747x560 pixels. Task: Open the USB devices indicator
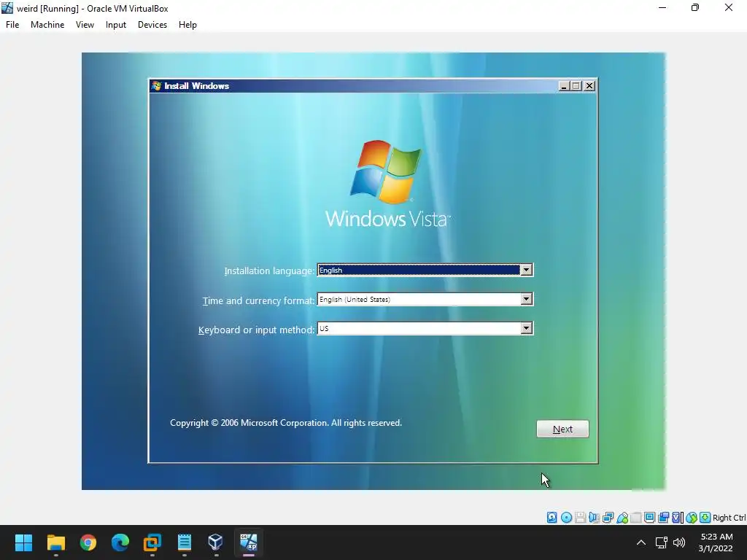622,518
